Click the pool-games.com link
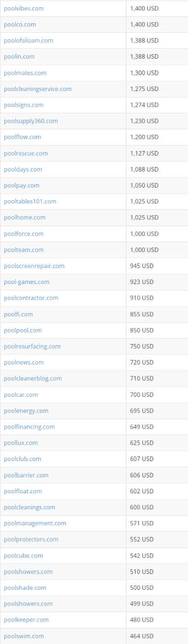This screenshot has width=188, height=644. point(26,282)
